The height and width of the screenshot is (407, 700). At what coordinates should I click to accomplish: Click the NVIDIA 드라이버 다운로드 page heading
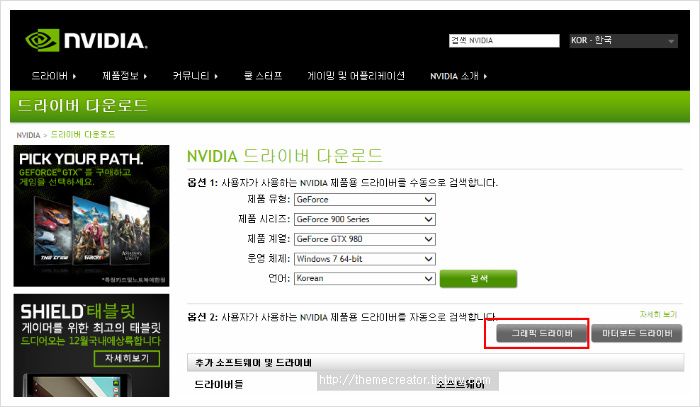point(285,156)
